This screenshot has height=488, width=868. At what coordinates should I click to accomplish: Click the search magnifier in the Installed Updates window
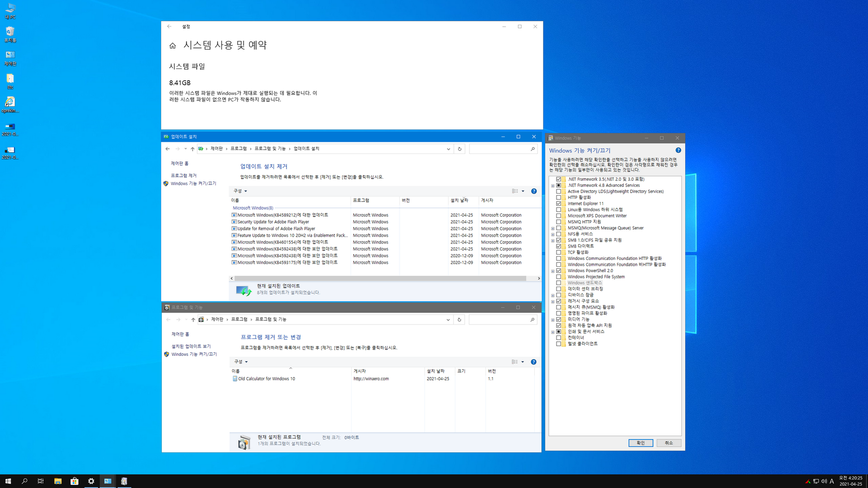click(x=533, y=149)
